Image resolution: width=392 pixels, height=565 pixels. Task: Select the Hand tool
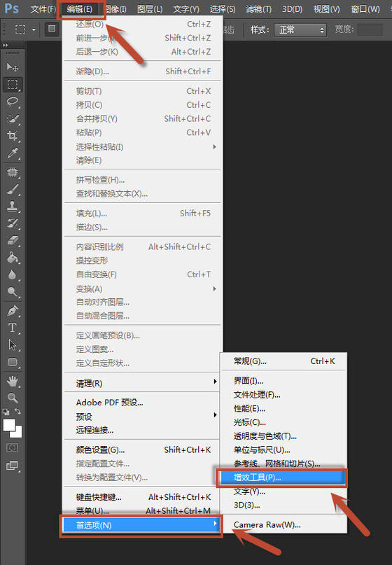click(13, 381)
